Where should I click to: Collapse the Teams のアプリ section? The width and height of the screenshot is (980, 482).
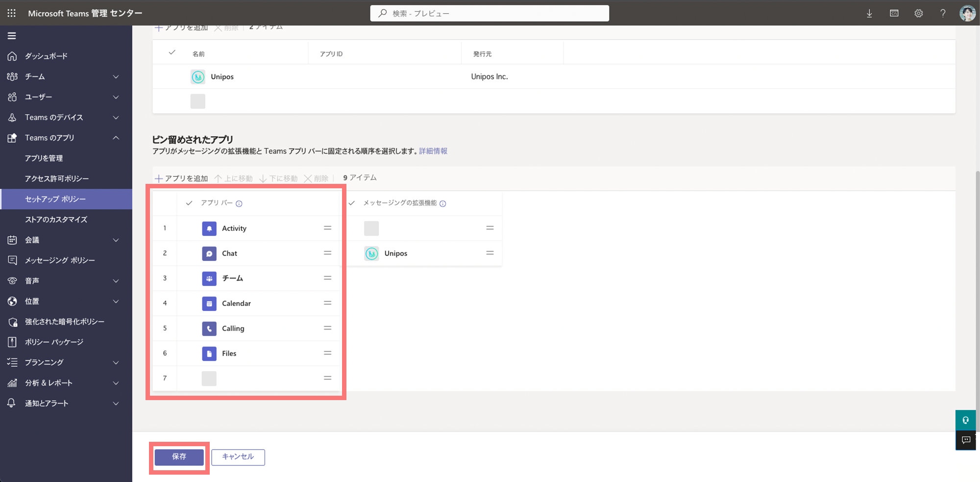(116, 138)
